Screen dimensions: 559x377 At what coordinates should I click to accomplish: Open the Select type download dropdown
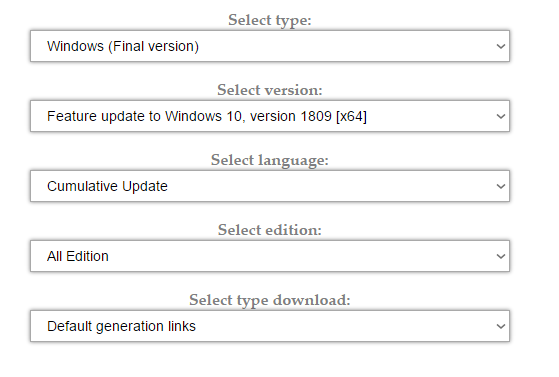270,326
